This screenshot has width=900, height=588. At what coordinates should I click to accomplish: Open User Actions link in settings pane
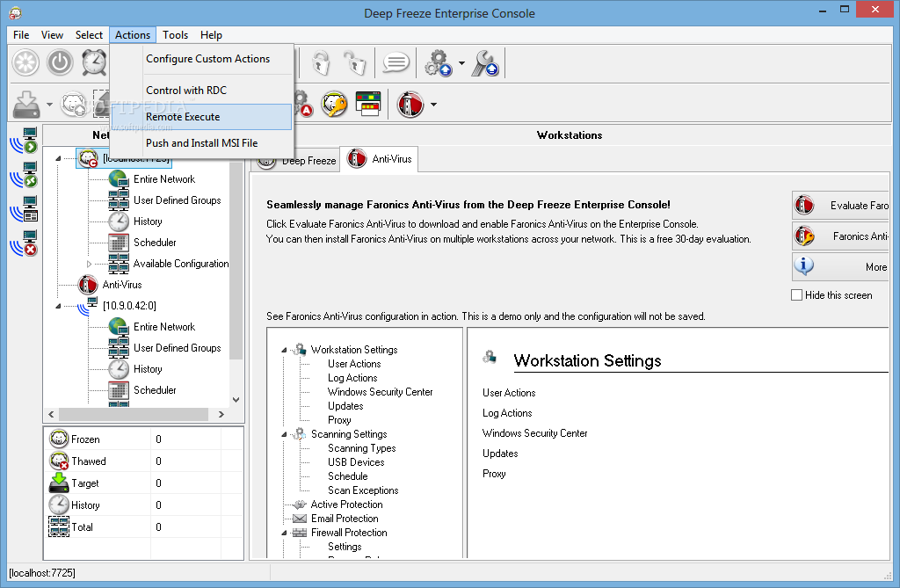[x=509, y=393]
